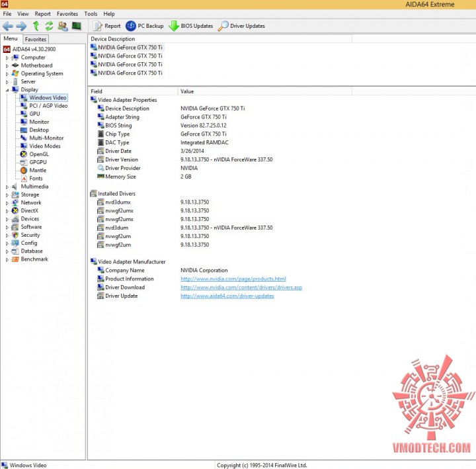Click the Driver Updates toolbar button
The image size is (476, 469).
pyautogui.click(x=241, y=26)
